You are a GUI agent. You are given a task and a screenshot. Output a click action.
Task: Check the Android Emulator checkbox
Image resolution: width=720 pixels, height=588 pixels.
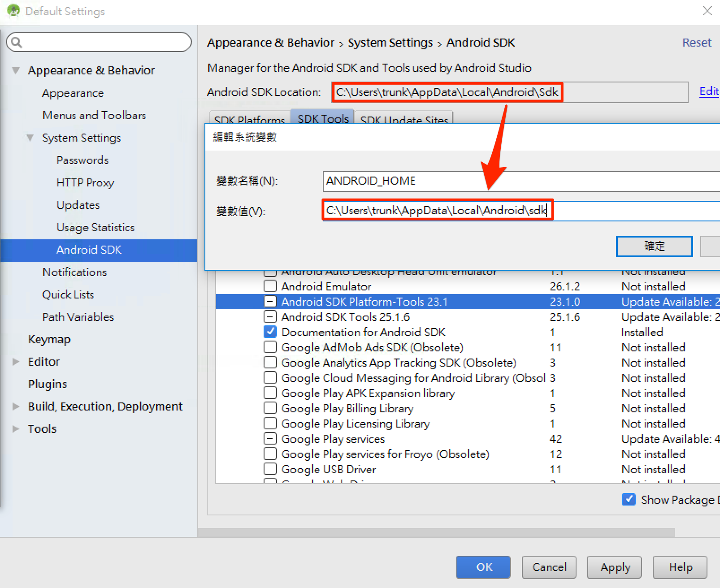tap(270, 286)
